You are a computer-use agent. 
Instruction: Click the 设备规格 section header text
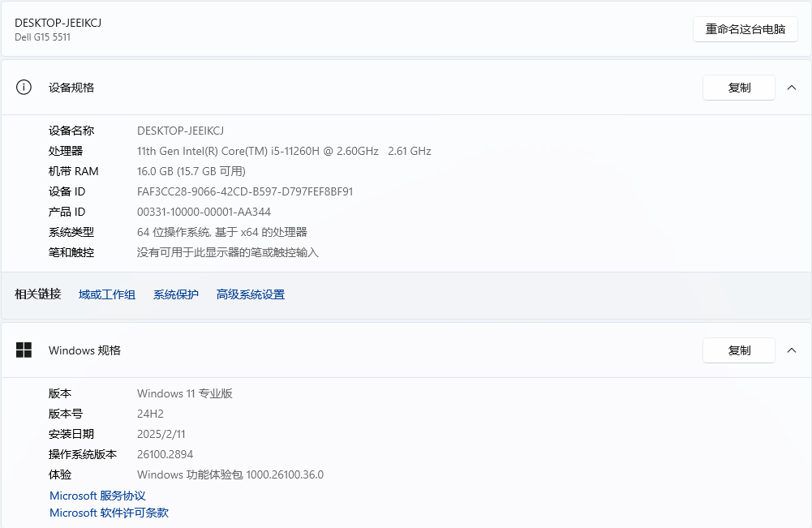pos(71,88)
